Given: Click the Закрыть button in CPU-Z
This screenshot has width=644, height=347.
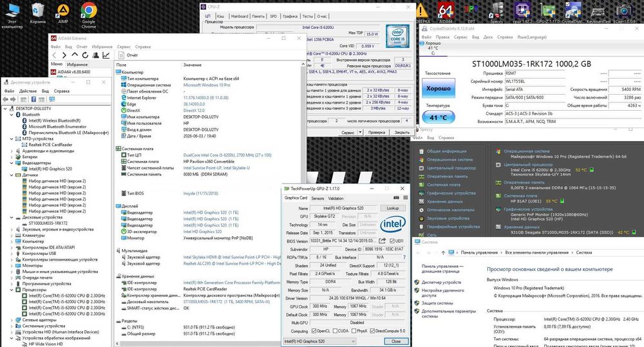Looking at the screenshot, I should (x=402, y=132).
